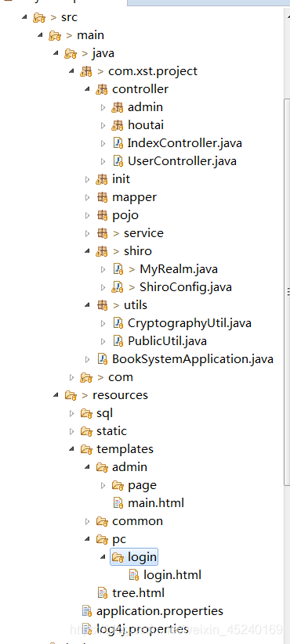This screenshot has height=644, width=290.
Task: Select MyRealm.java in the tree
Action: (179, 269)
